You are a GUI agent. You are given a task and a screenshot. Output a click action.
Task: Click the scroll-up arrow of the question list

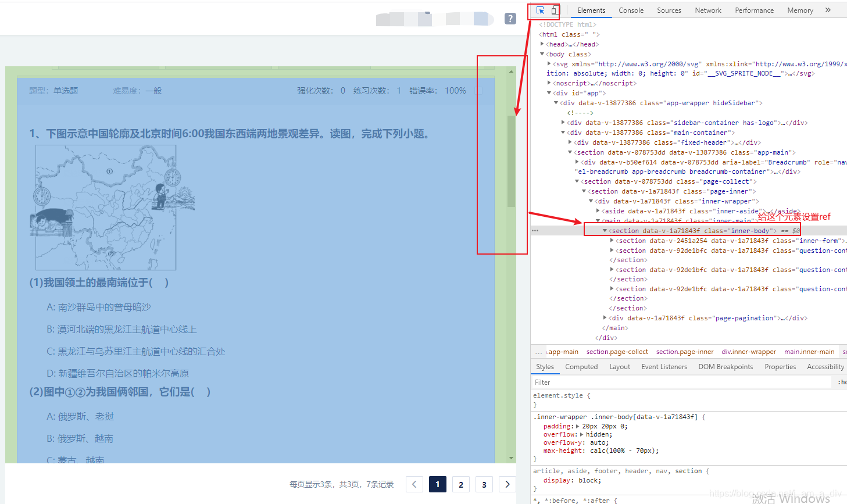coord(512,72)
